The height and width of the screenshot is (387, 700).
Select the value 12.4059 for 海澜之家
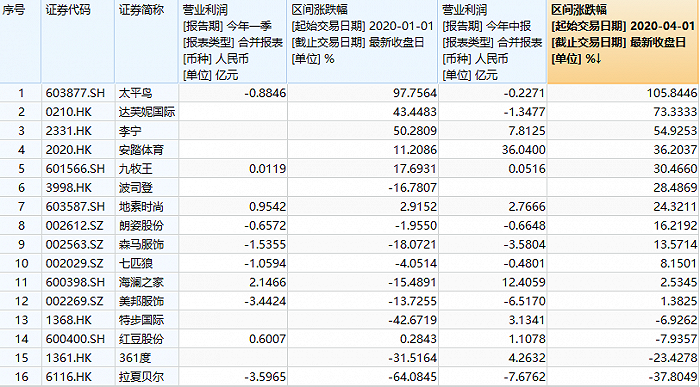coord(524,282)
